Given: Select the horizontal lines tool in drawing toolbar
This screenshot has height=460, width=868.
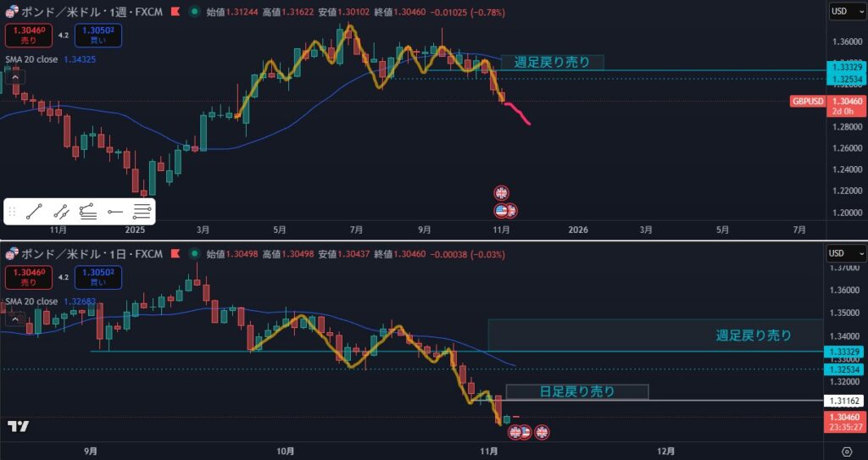Looking at the screenshot, I should point(142,212).
